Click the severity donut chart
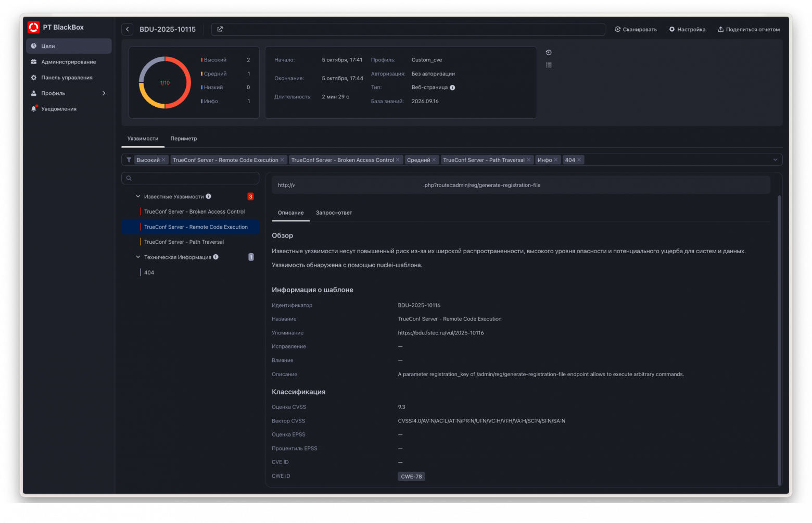The image size is (812, 523). 165,82
